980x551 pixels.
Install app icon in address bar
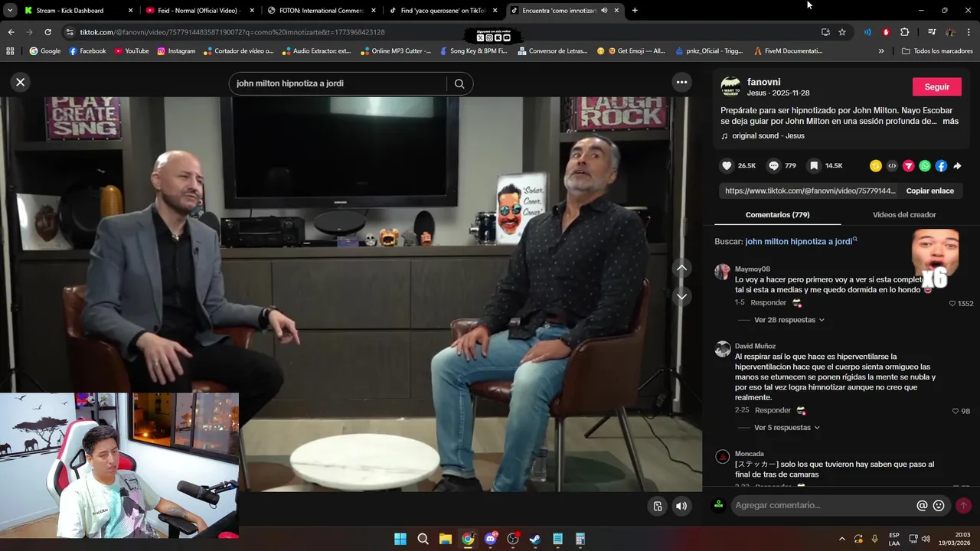pyautogui.click(x=825, y=32)
